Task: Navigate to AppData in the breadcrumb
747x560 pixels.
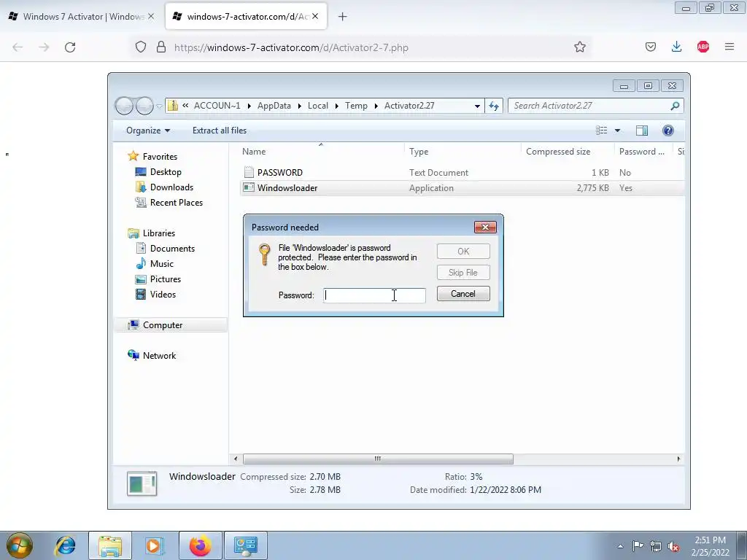Action: tap(274, 106)
